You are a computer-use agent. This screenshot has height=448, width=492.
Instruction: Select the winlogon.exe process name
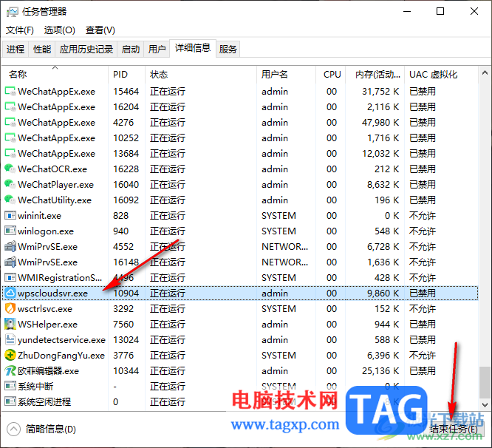46,231
